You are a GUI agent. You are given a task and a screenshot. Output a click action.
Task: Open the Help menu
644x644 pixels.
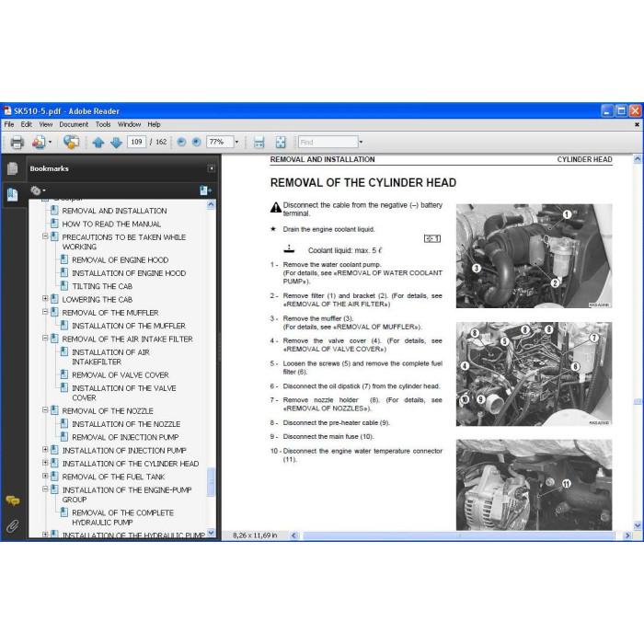154,124
